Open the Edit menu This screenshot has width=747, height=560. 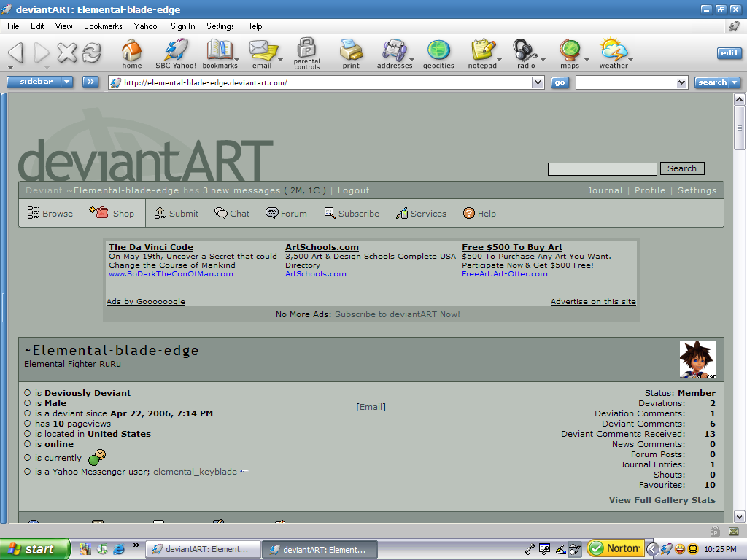(x=37, y=26)
